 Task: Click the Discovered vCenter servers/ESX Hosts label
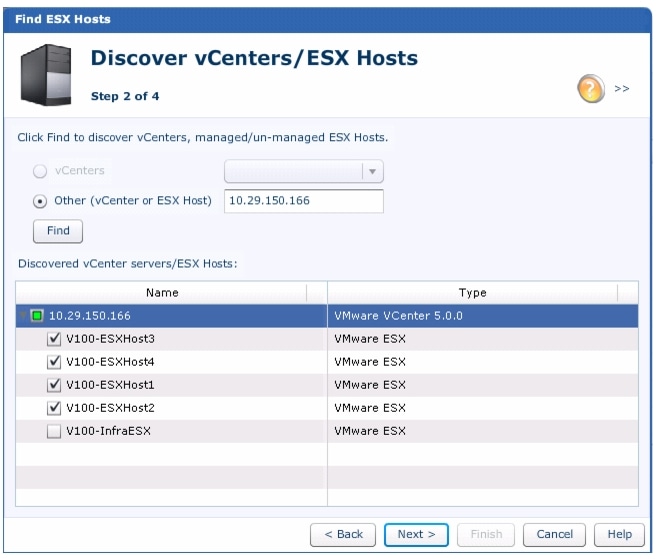pyautogui.click(x=128, y=264)
